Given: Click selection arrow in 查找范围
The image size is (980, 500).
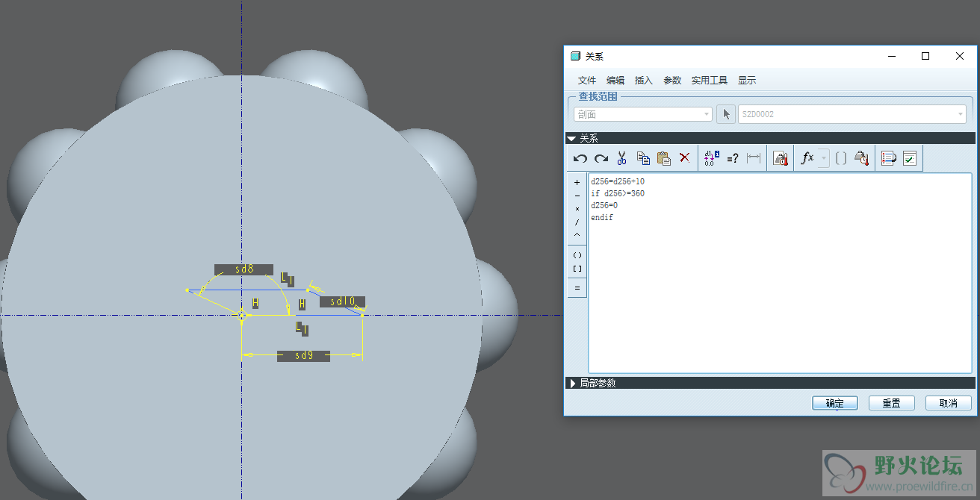Looking at the screenshot, I should (x=726, y=114).
